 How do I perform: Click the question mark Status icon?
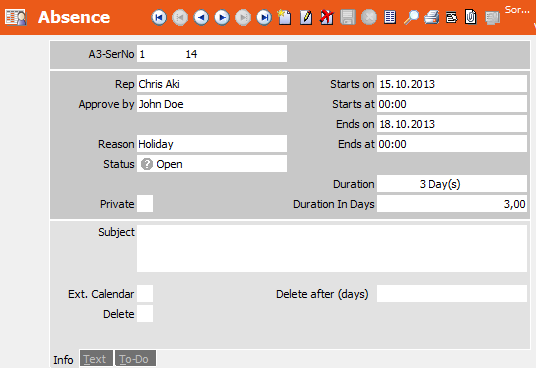tap(147, 164)
